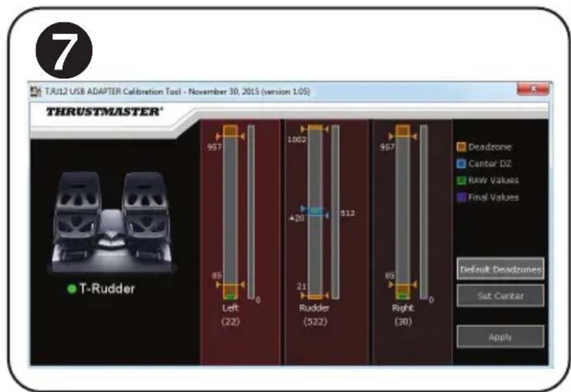The image size is (571, 392).
Task: Click the Rudder axis raw value (522)
Action: pyautogui.click(x=315, y=321)
